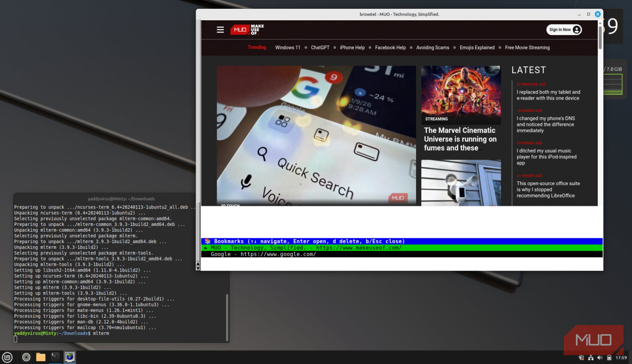
Task: Click the MUO Make Use Of logo
Action: pyautogui.click(x=247, y=29)
